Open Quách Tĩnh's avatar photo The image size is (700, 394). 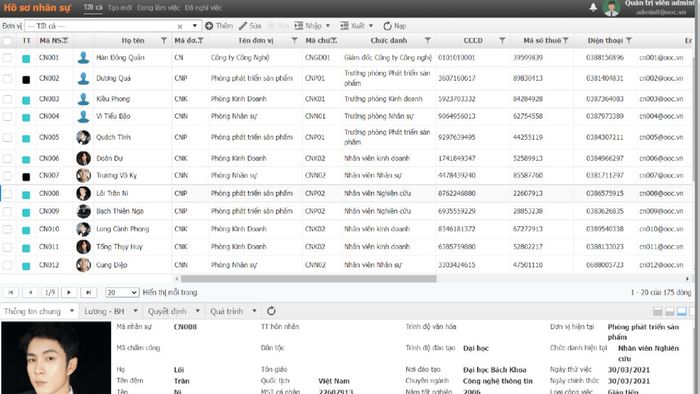click(x=83, y=137)
